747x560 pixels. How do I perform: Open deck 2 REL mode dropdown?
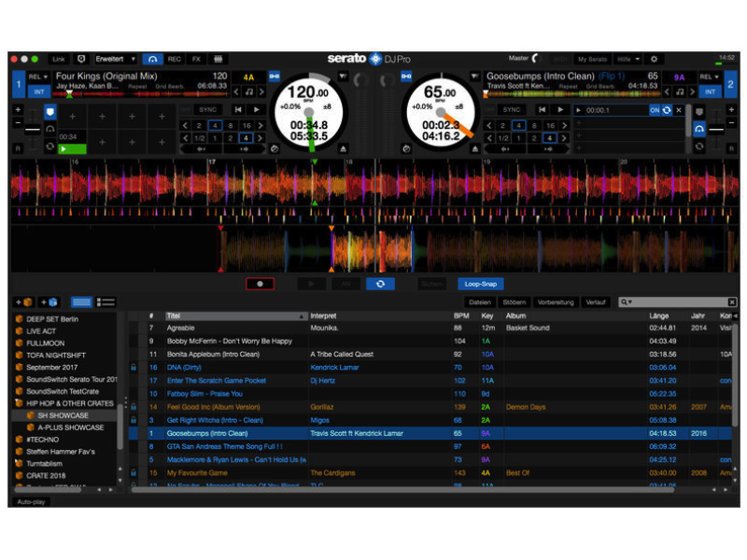click(710, 77)
